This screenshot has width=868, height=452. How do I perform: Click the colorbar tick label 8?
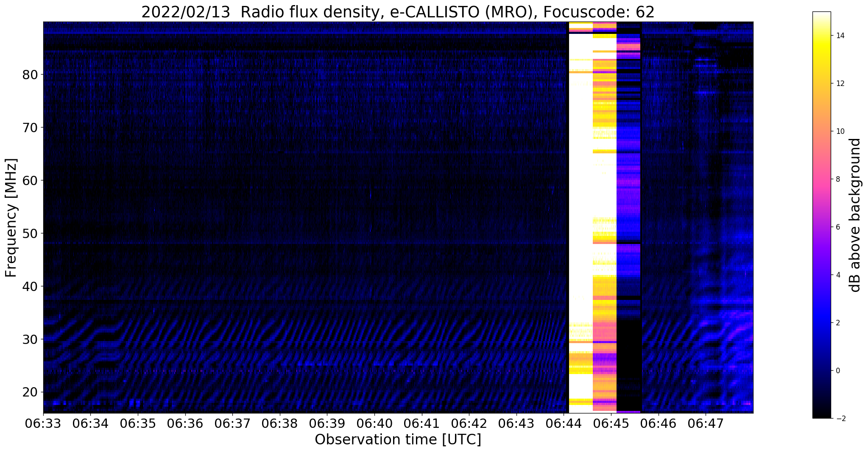coord(838,179)
